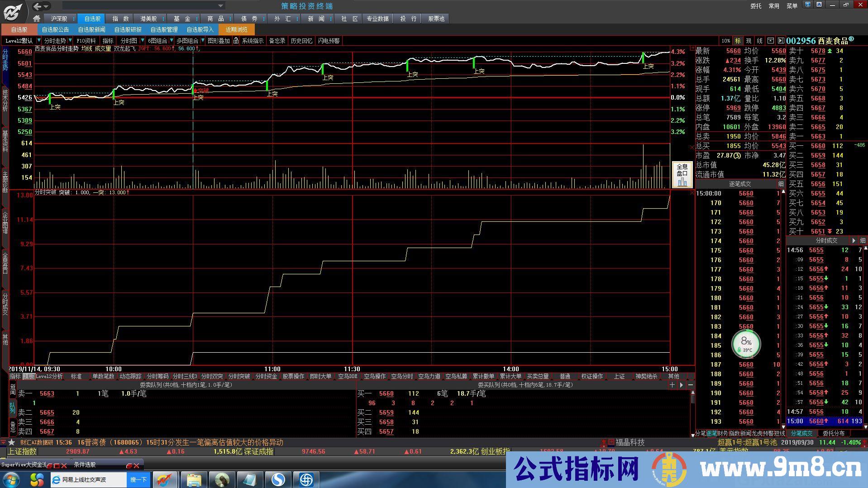Click the 细 button beside 分时成交 header
868x488 pixels.
tap(863, 240)
